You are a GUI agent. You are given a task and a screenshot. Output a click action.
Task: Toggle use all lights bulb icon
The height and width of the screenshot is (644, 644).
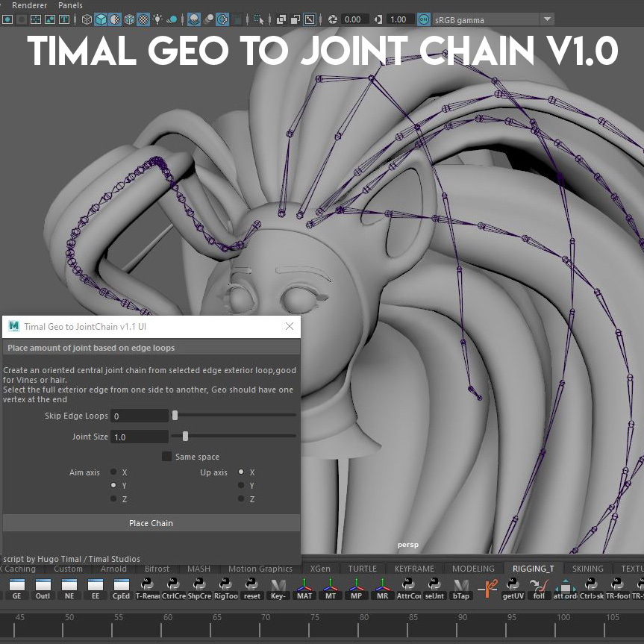click(157, 19)
